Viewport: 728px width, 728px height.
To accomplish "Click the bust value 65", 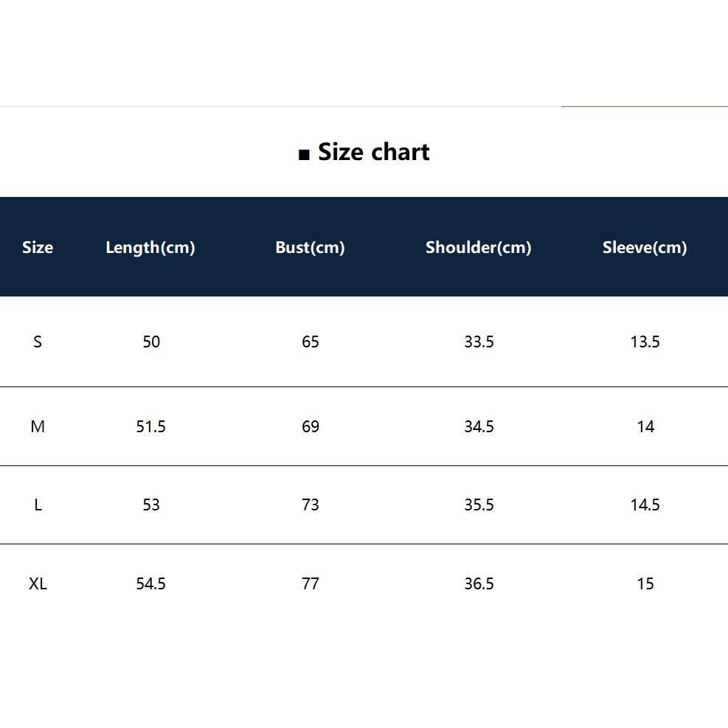I will (x=311, y=342).
